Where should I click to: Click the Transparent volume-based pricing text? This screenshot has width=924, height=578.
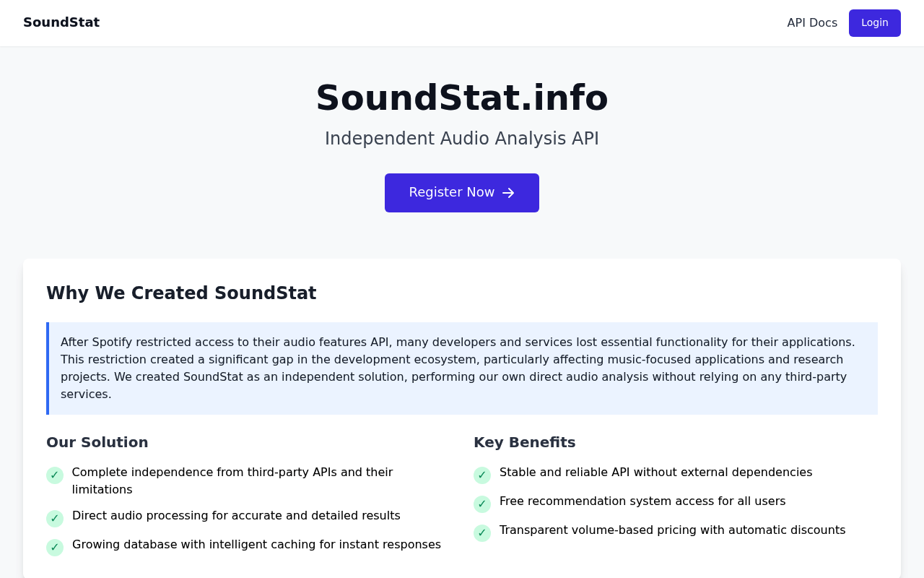point(673,530)
